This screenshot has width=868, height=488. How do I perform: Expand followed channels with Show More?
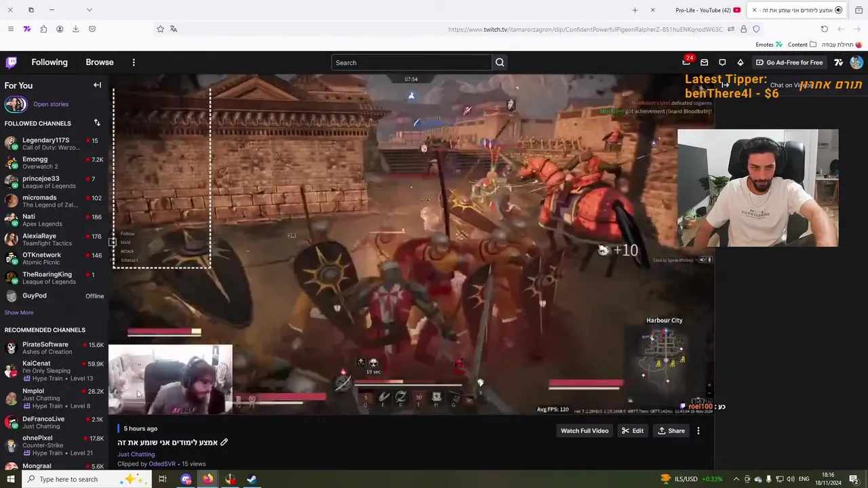[19, 312]
